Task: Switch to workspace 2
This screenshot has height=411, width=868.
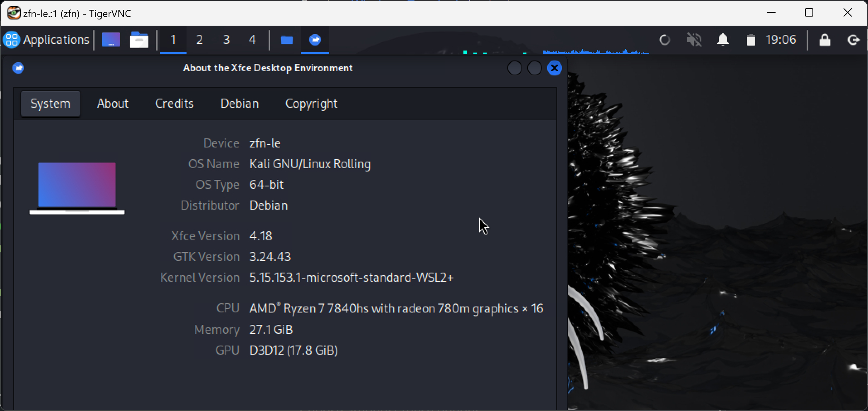Action: coord(199,40)
